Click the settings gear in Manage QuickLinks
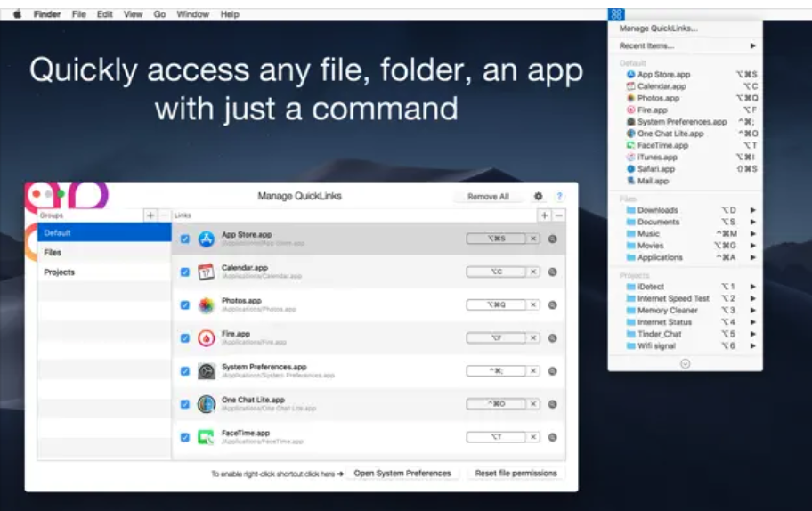Viewport: 812px width, 511px height. coord(538,196)
